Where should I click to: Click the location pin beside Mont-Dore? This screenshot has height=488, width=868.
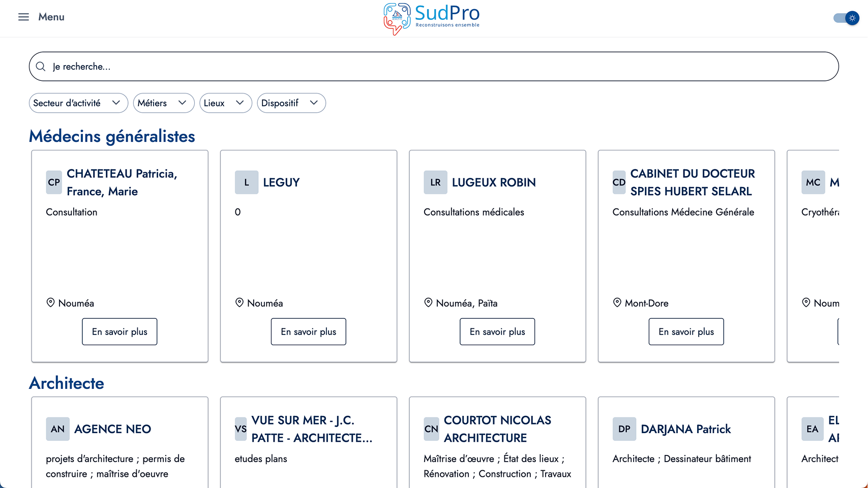(x=617, y=303)
